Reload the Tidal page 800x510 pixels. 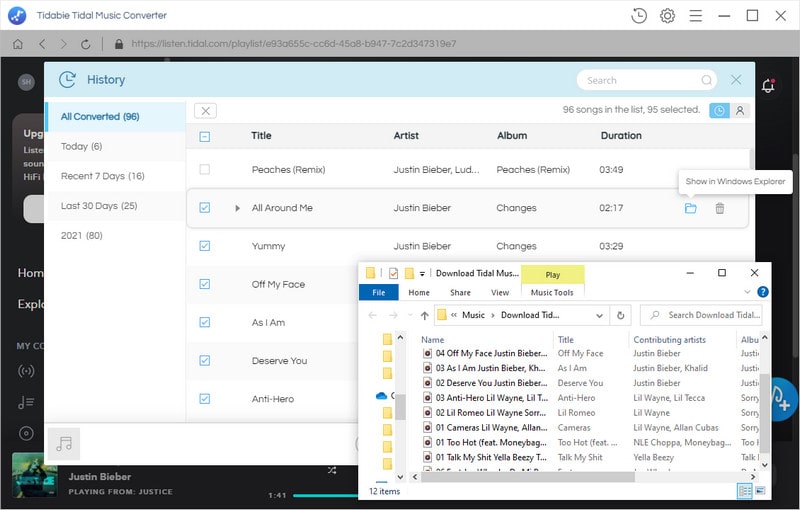tap(86, 44)
